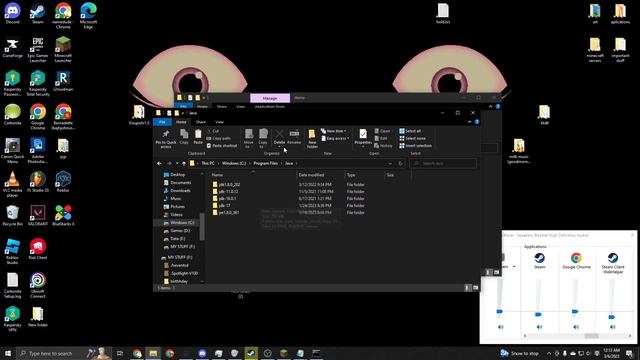640x360 pixels.
Task: Click Windows (C:) in the breadcrumb
Action: [234, 163]
